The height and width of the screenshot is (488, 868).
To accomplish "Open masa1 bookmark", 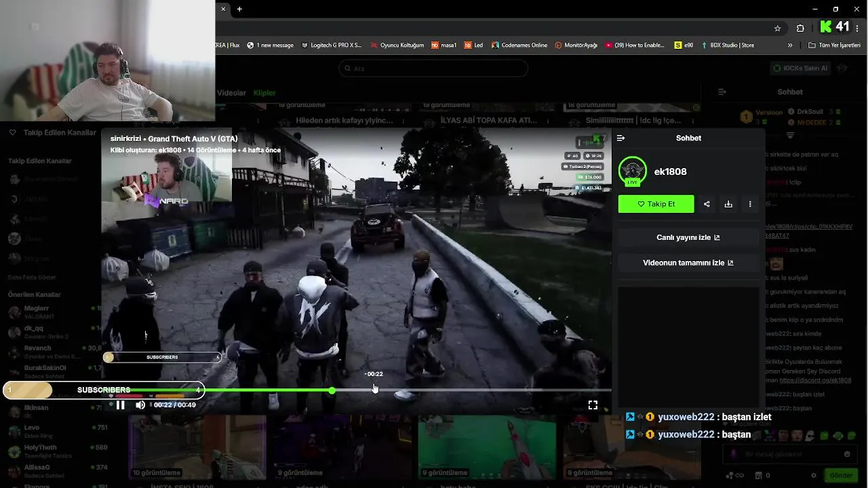I will click(444, 45).
